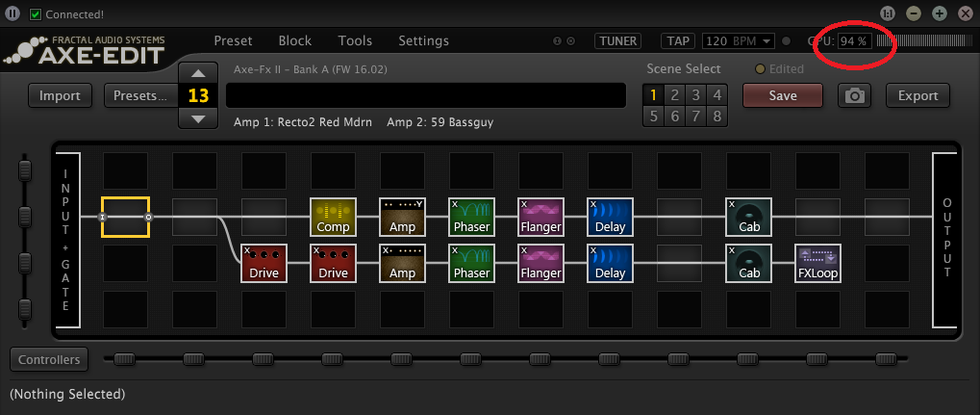Select the lower-row Delay block
980x415 pixels.
point(610,264)
